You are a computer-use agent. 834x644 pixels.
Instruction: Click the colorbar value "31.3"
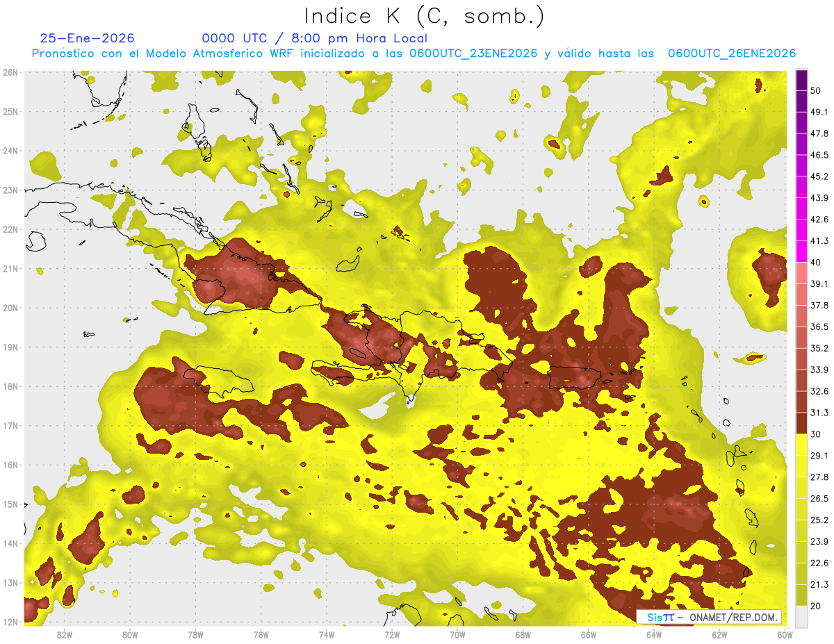pos(819,413)
